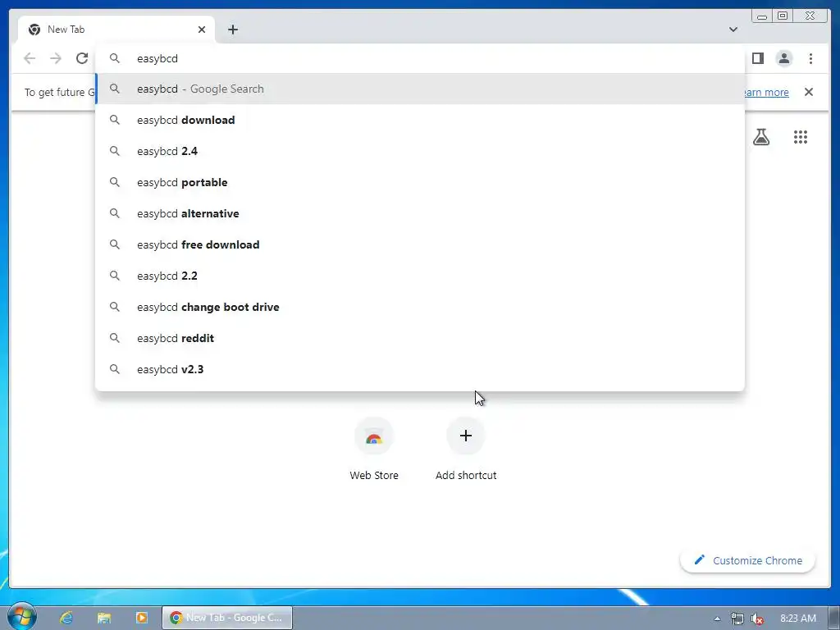Follow the Learn more link
840x630 pixels.
click(x=766, y=92)
